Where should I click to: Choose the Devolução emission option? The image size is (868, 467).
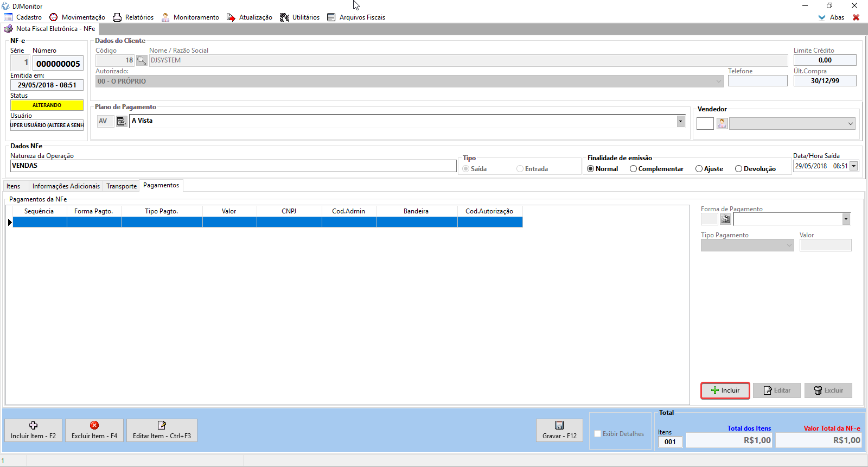738,169
